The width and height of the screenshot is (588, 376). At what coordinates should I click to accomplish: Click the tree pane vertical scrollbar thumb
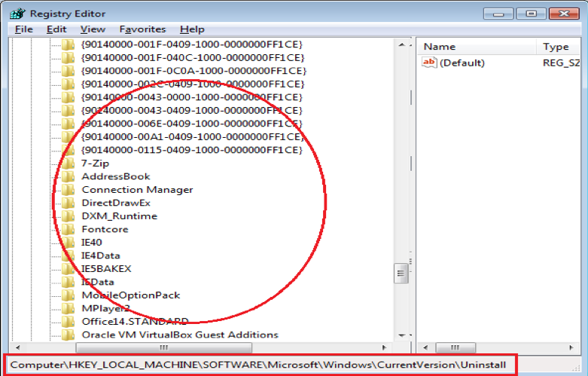click(x=401, y=273)
